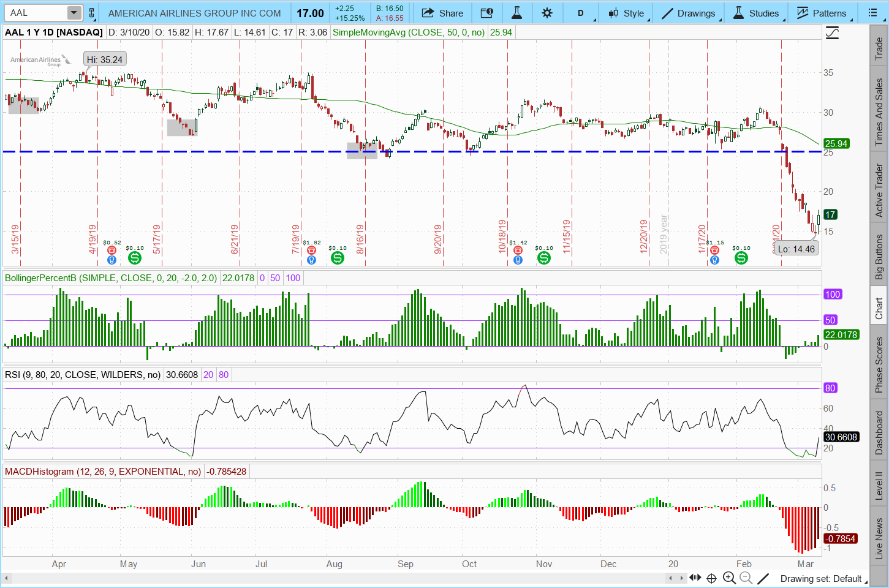Screen dimensions: 889x588
Task: Click the horizontal scrollbar right arrow
Action: click(x=681, y=578)
